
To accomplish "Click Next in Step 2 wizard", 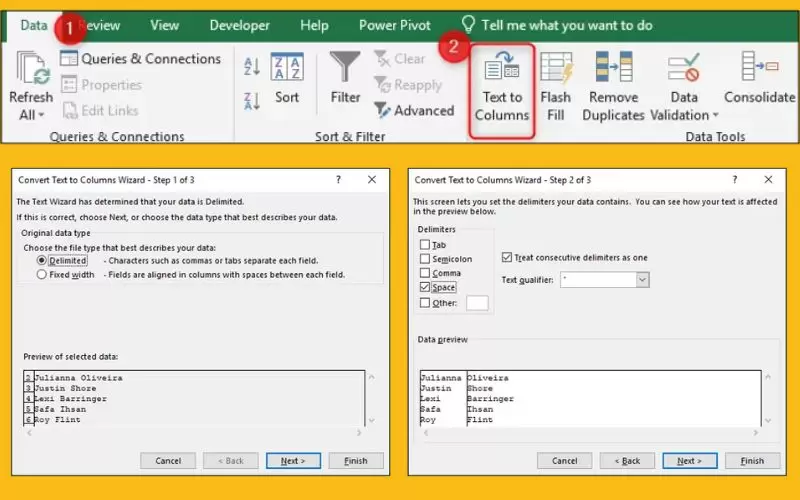I will click(690, 461).
